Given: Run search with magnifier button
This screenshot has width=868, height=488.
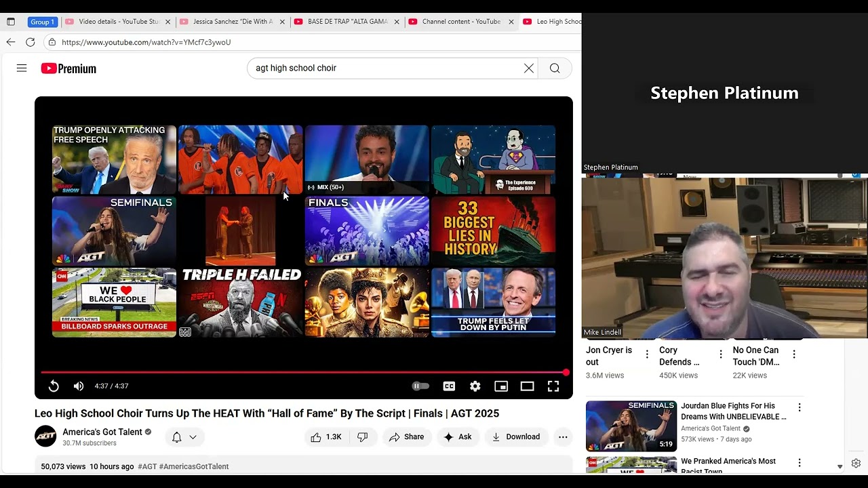Looking at the screenshot, I should pos(555,68).
